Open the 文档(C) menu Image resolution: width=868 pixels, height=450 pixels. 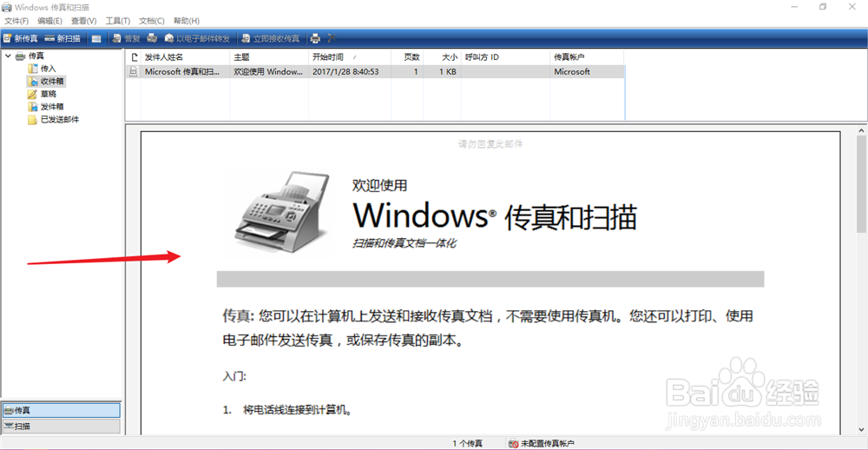pos(152,21)
